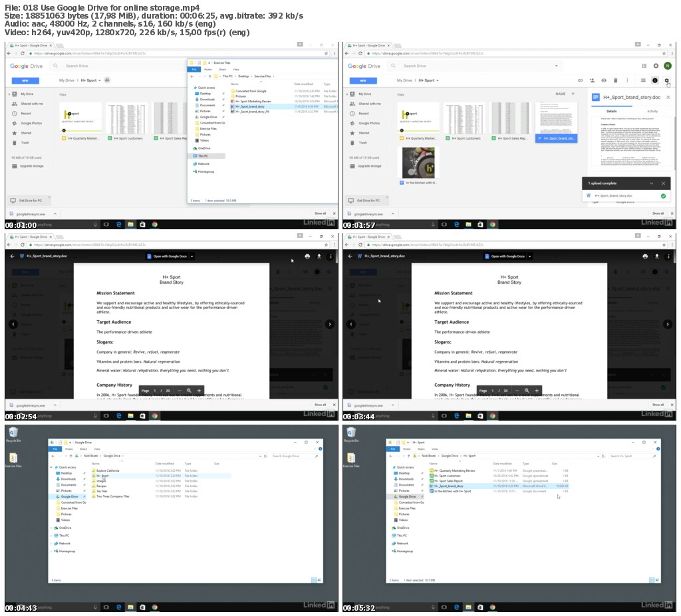In the 00:01:57 frame, open Google Photos in sidebar
The height and width of the screenshot is (616, 681).
pos(365,124)
